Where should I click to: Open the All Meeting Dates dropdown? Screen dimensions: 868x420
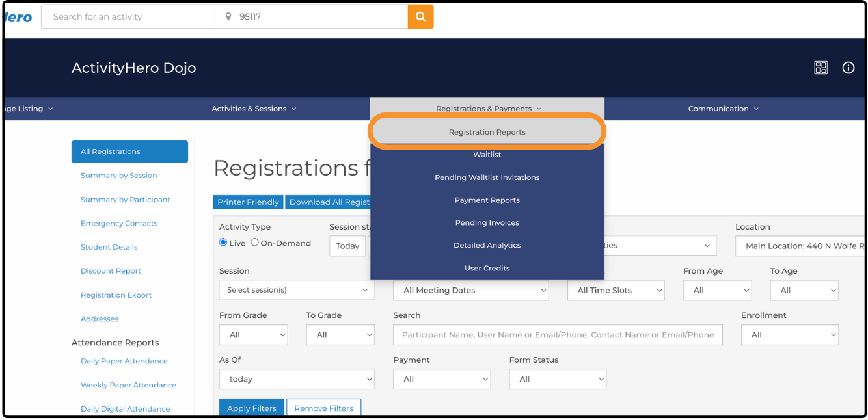click(471, 290)
